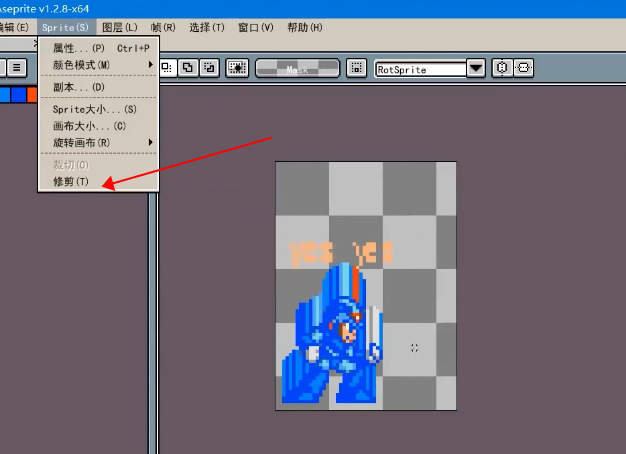
Task: Open the 帧(R) menu
Action: pos(163,28)
